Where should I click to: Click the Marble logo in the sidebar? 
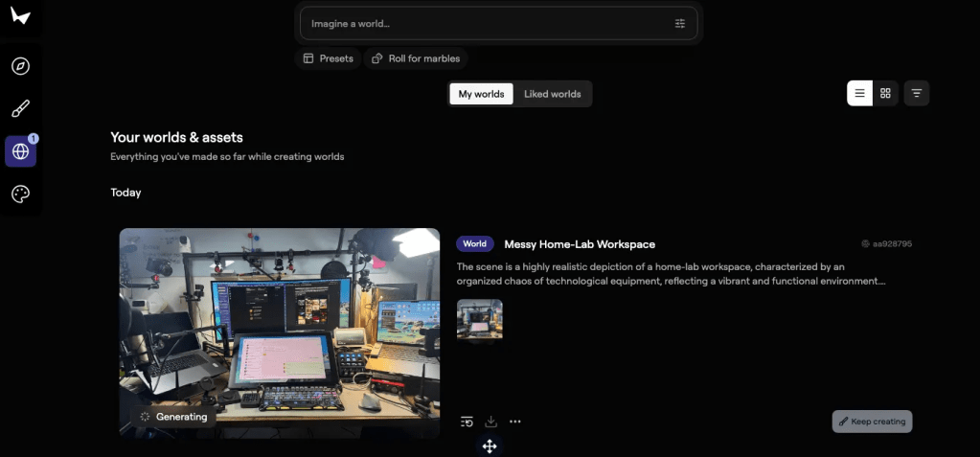(20, 17)
